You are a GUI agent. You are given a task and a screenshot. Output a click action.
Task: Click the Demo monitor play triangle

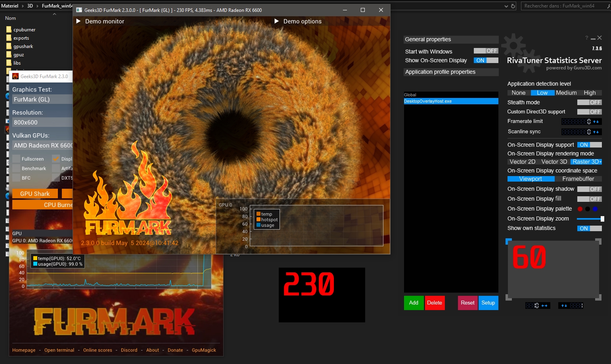tap(79, 21)
